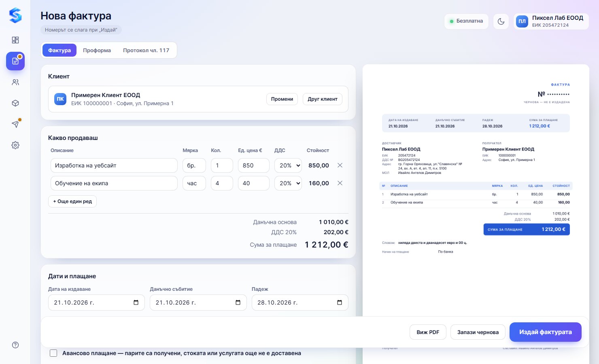Click the Падеж date field

(300, 303)
